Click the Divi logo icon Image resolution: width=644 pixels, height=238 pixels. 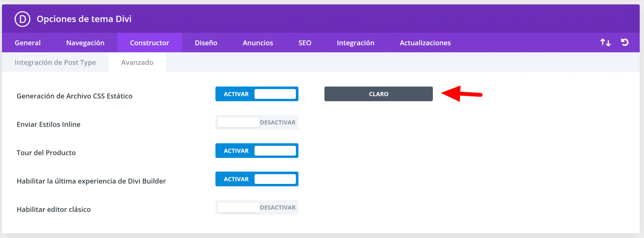click(x=22, y=19)
